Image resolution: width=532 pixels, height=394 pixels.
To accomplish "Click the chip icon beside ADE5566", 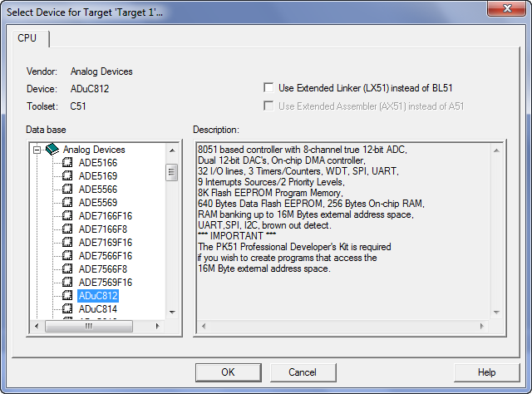I will [x=67, y=189].
